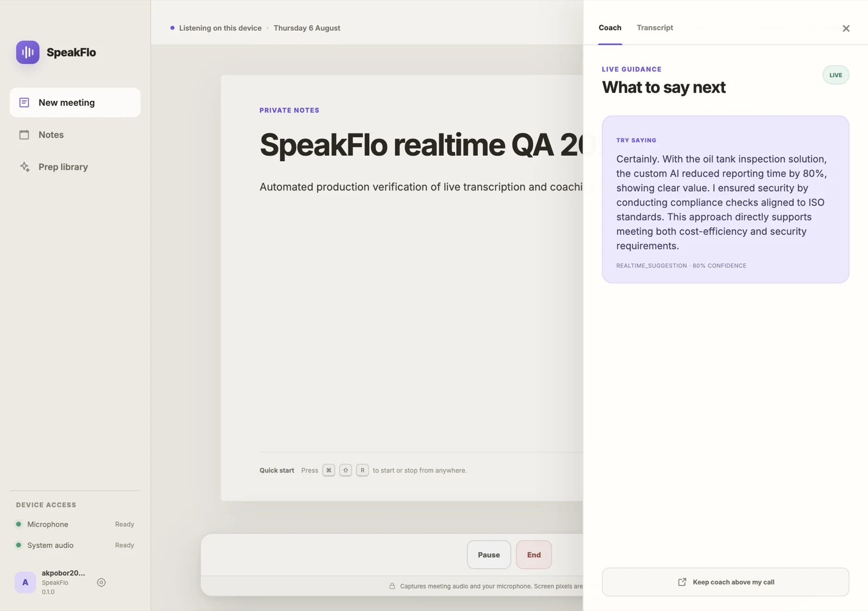
Task: Click the LIVE status badge
Action: (835, 75)
